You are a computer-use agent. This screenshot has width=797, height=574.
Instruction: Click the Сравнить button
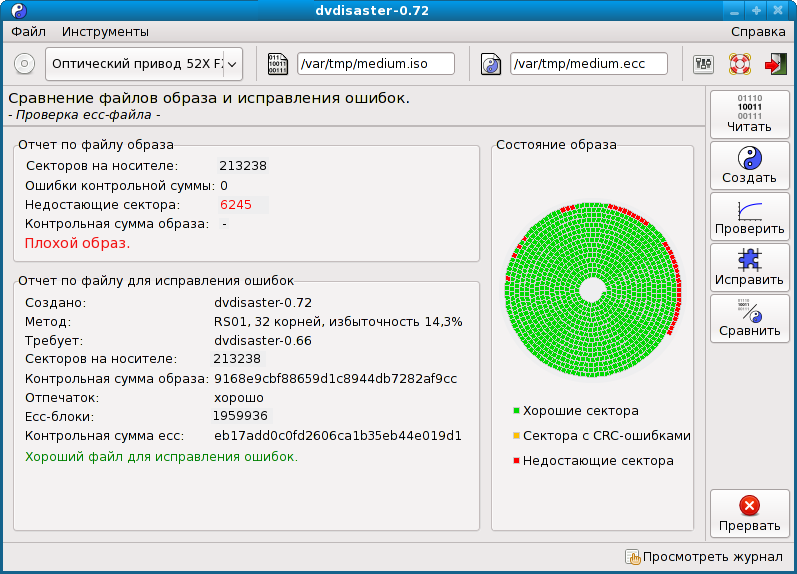(x=749, y=318)
